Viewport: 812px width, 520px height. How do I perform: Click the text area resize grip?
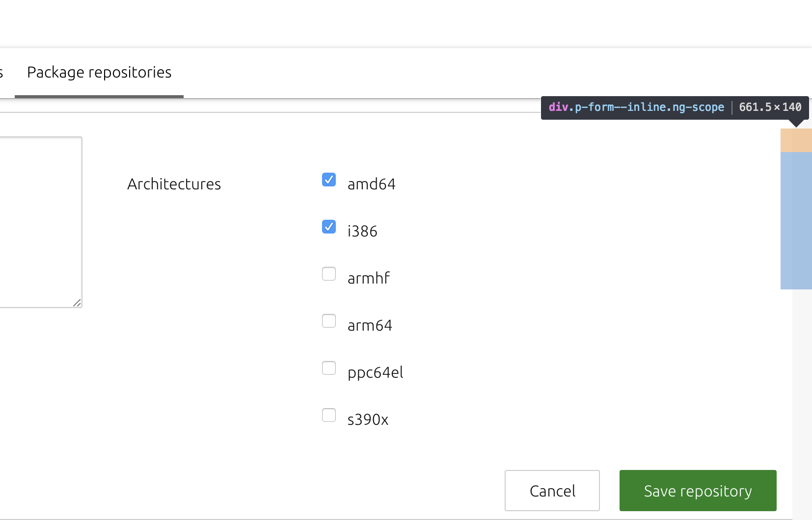(x=77, y=303)
